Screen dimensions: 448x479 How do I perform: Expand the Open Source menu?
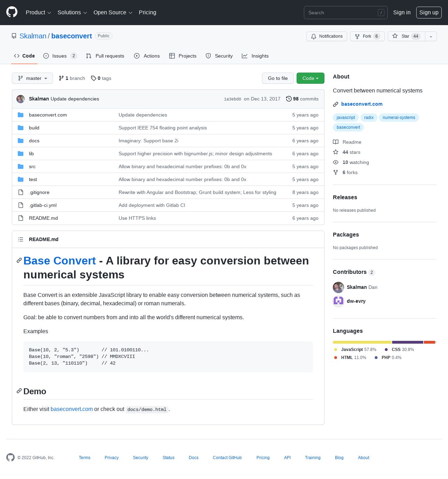[113, 13]
